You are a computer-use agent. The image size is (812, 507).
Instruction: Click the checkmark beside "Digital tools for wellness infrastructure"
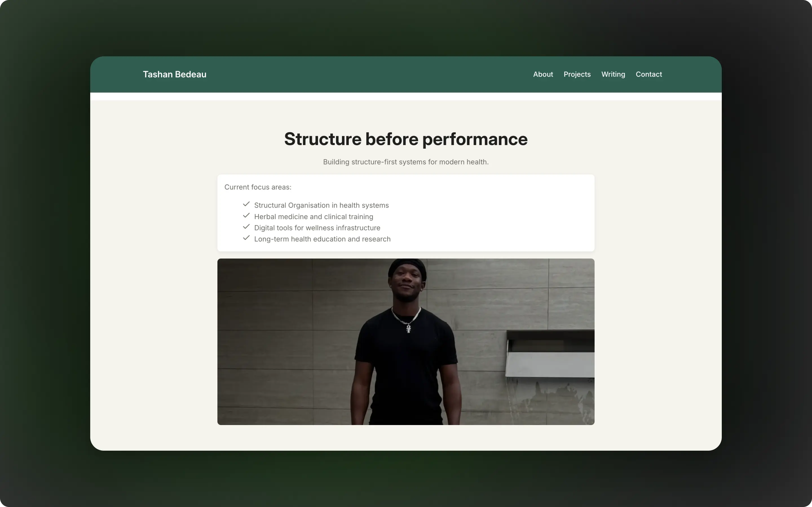pyautogui.click(x=247, y=227)
